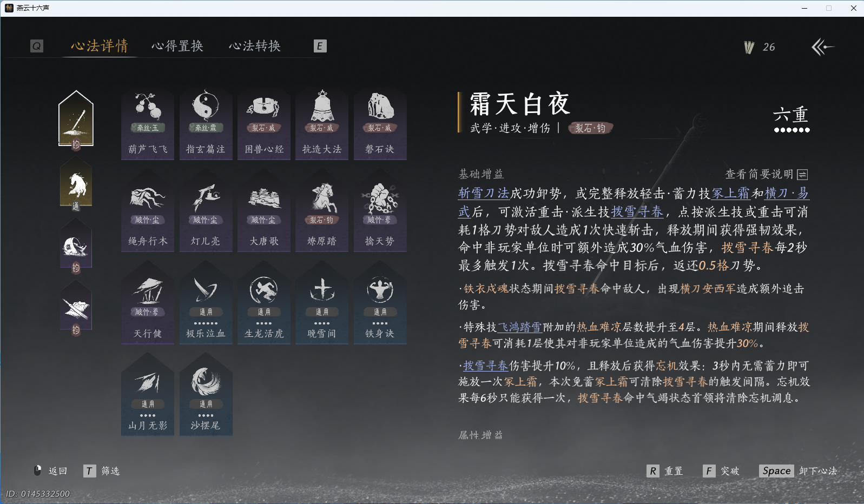The height and width of the screenshot is (504, 864).
Task: Click the E key next-tab hint
Action: pos(320,46)
